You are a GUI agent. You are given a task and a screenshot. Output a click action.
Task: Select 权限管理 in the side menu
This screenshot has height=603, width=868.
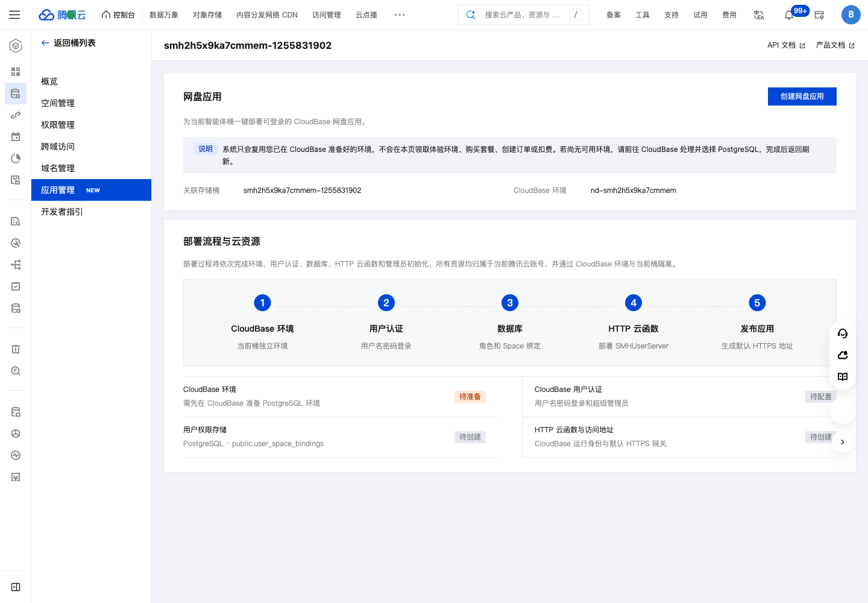tap(92, 125)
